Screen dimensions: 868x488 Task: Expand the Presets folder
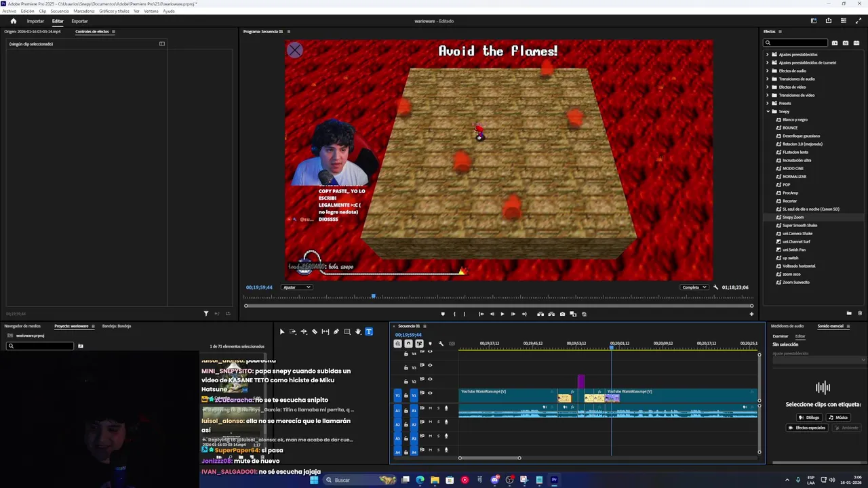pos(768,103)
